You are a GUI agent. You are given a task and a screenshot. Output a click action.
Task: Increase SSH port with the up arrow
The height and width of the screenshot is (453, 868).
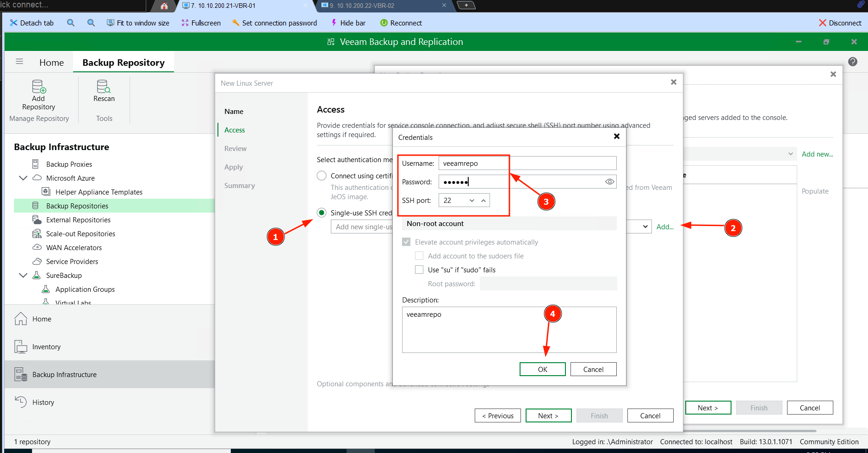[x=484, y=201]
